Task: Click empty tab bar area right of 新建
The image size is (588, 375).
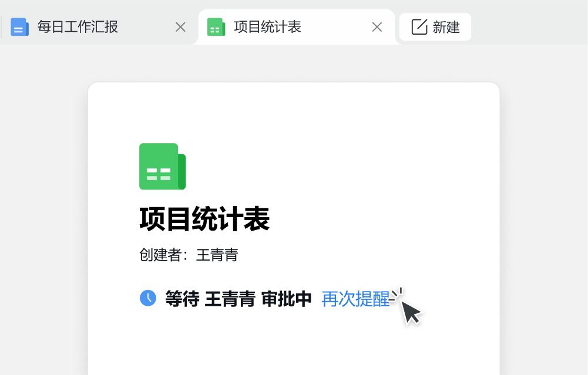Action: [529, 27]
